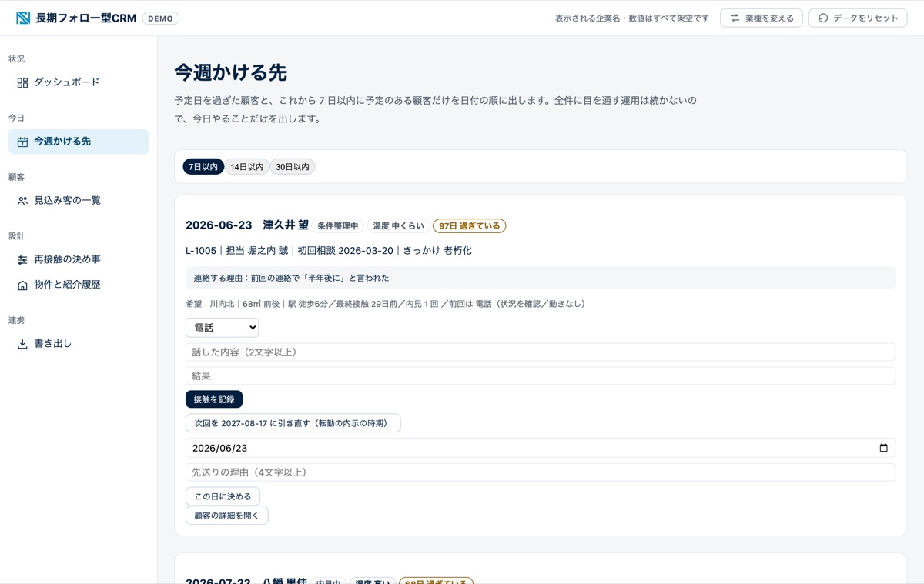This screenshot has height=584, width=924.
Task: Click the 業種を変える button
Action: coord(762,18)
